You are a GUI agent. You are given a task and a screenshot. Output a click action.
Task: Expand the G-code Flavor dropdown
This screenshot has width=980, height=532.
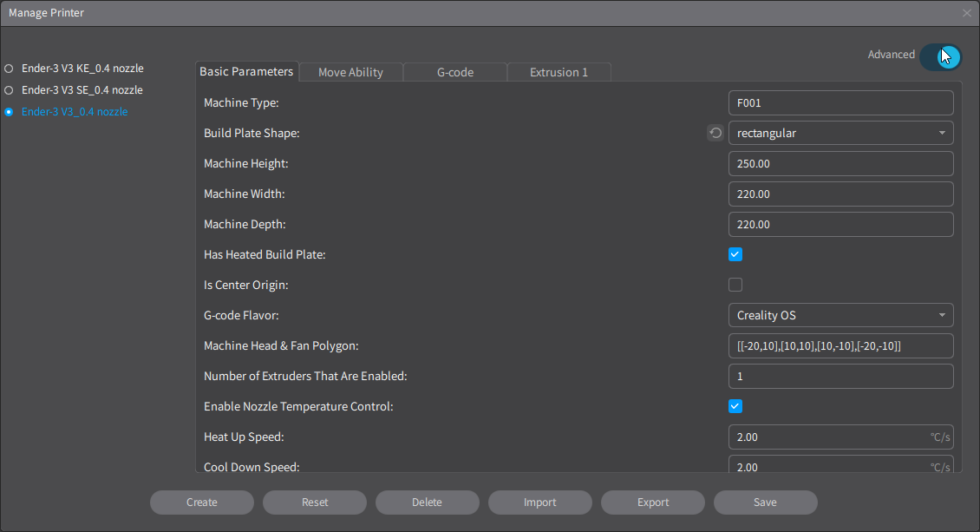pyautogui.click(x=840, y=315)
